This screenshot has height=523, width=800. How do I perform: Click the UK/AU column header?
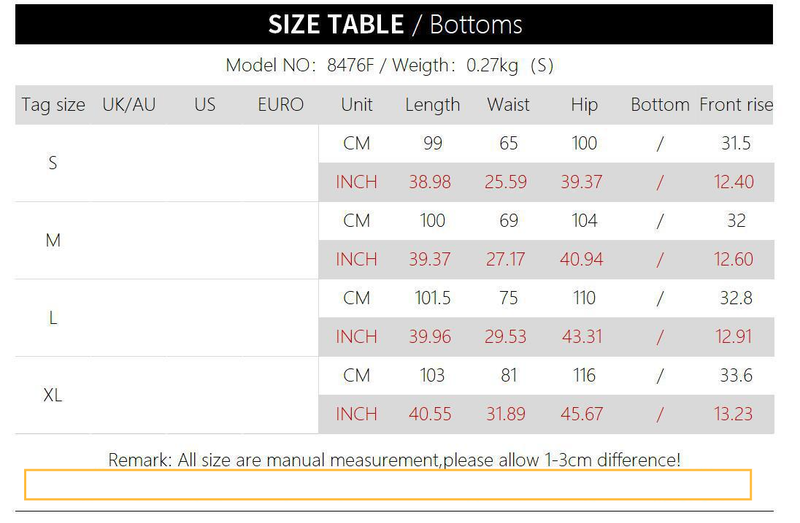[x=129, y=105]
